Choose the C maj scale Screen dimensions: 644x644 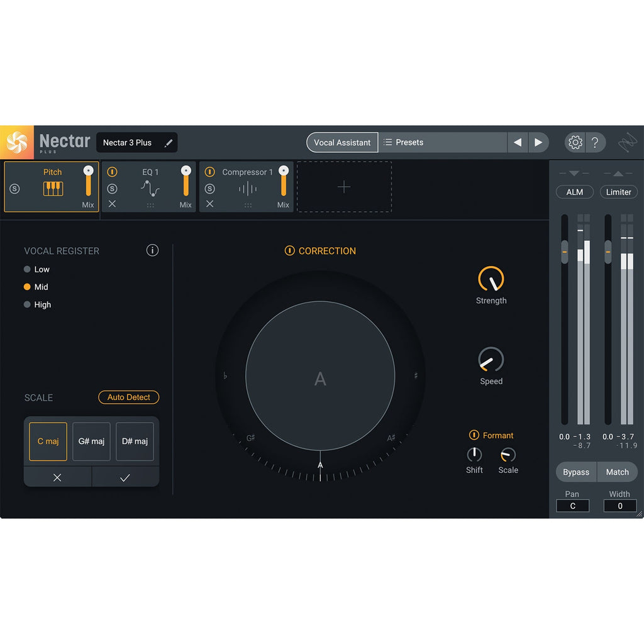(x=48, y=441)
